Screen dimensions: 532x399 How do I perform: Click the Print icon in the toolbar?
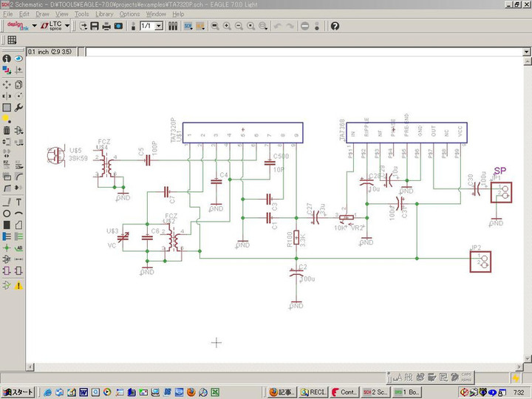107,26
